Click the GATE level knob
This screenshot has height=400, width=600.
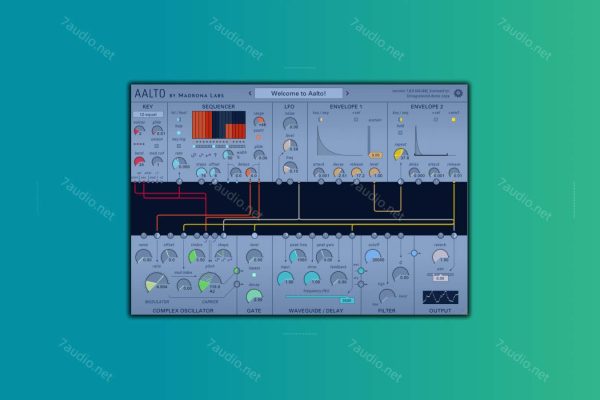[254, 256]
